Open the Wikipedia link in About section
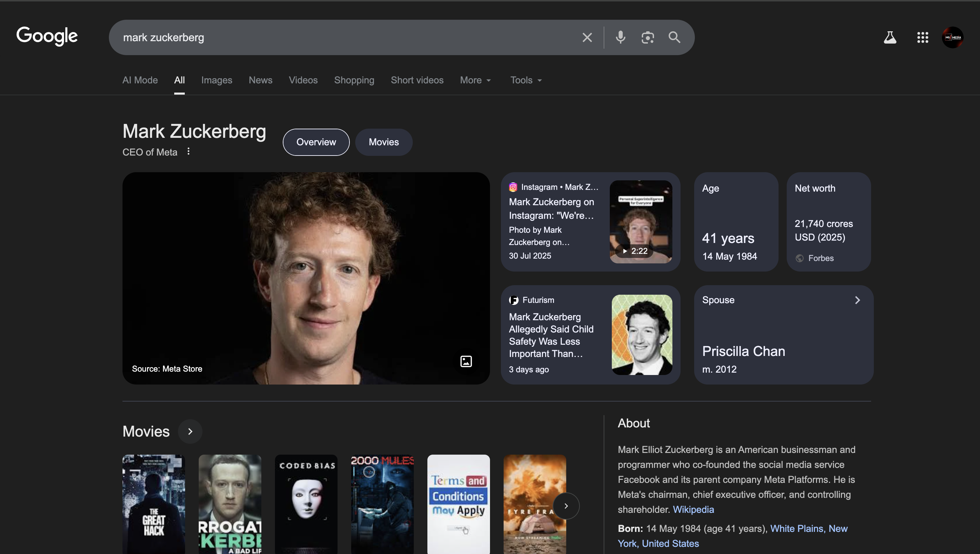980x554 pixels. point(693,509)
